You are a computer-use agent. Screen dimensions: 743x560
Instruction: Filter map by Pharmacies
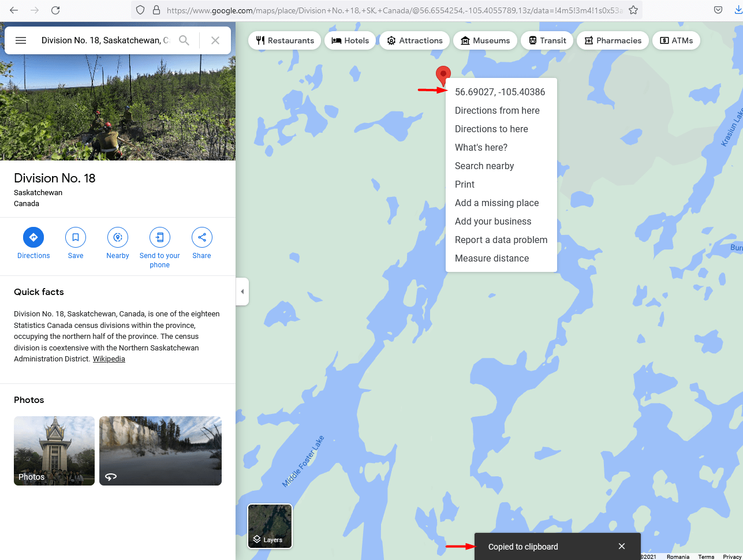pos(613,40)
